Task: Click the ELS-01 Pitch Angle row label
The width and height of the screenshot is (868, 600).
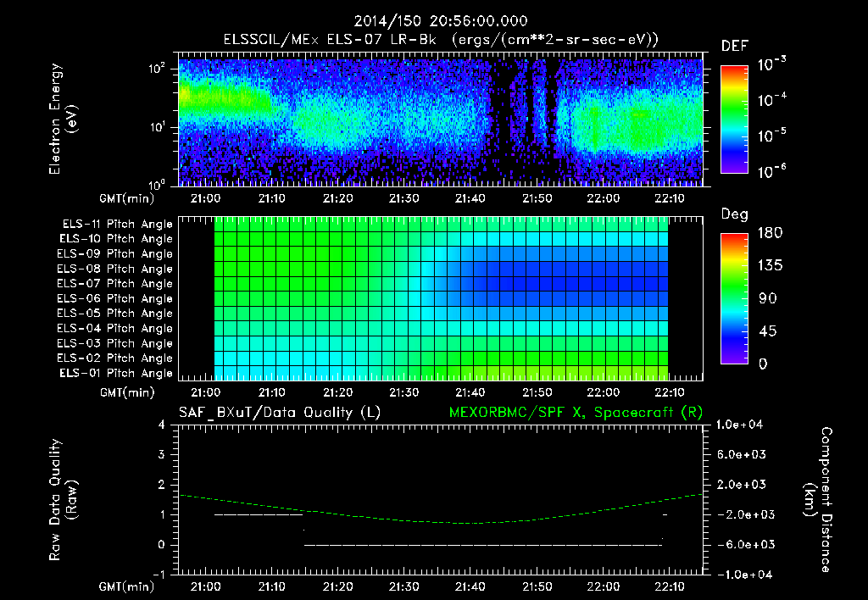Action: point(116,373)
